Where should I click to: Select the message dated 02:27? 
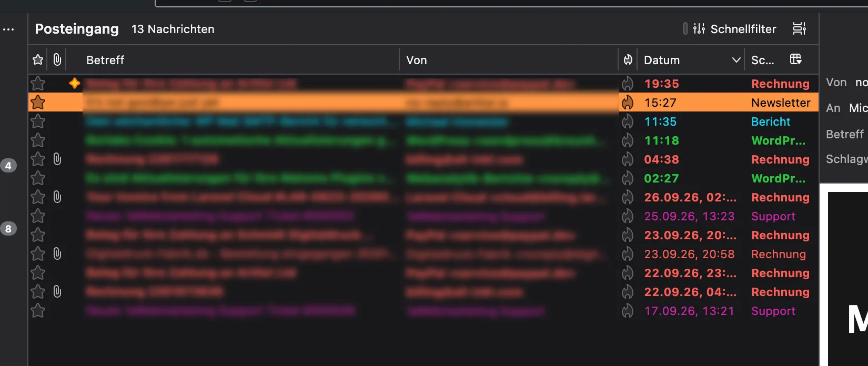pos(423,178)
